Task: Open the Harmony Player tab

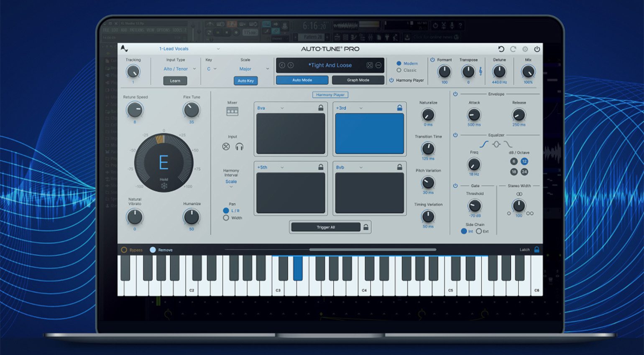Action: pos(330,95)
